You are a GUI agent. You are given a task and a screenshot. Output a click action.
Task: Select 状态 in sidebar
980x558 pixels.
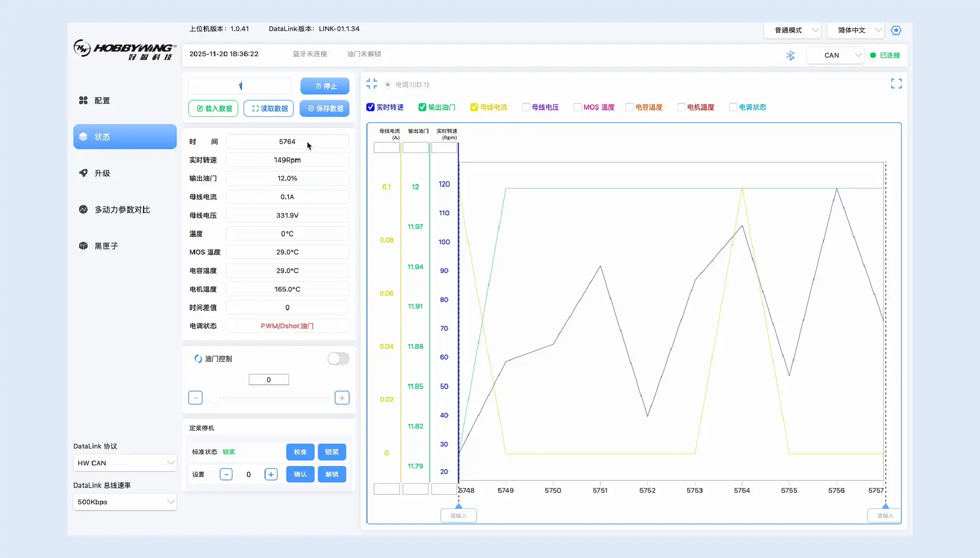pos(125,137)
